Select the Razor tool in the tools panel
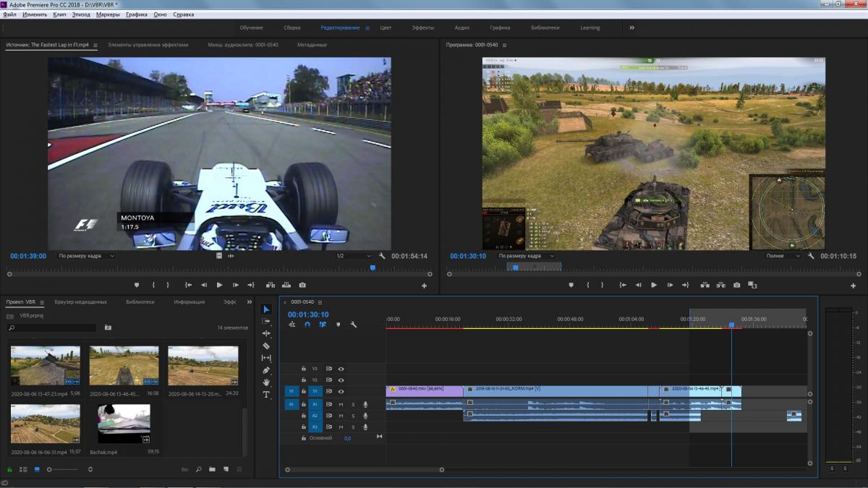 point(266,346)
